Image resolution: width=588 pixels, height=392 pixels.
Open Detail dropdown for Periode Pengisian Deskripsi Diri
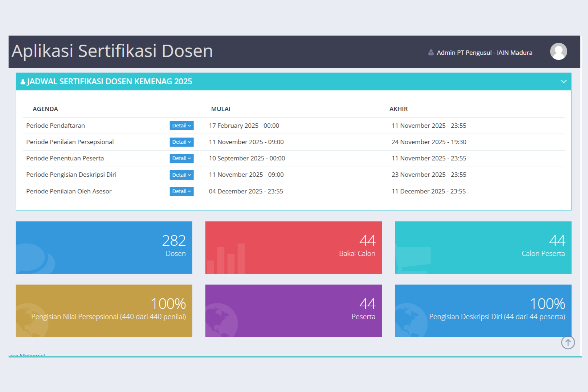(x=181, y=175)
